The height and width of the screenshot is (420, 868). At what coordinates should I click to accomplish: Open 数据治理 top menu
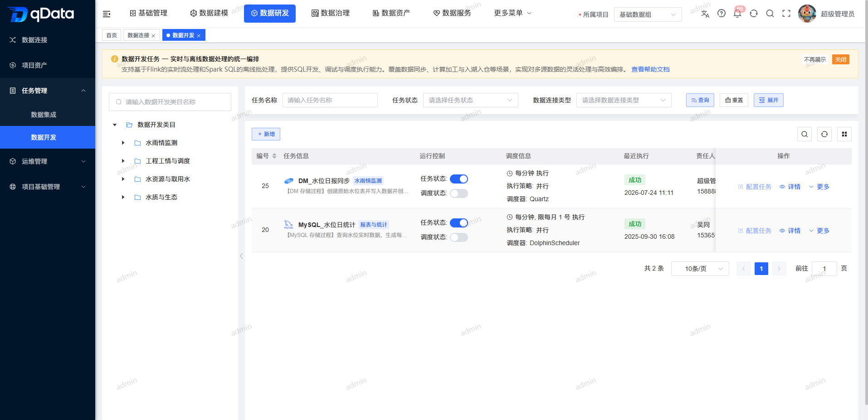[331, 13]
